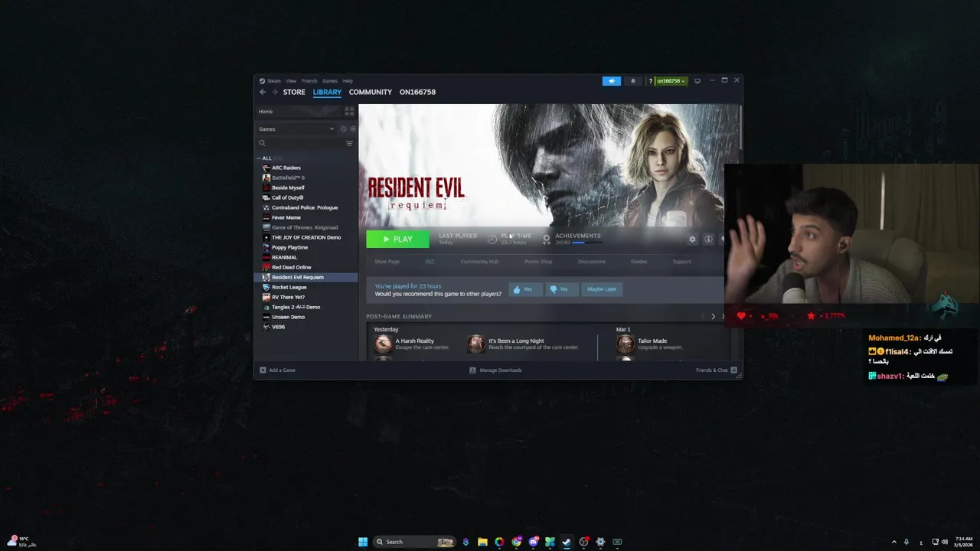This screenshot has height=551, width=980.
Task: Open the Store Page link
Action: 387,262
